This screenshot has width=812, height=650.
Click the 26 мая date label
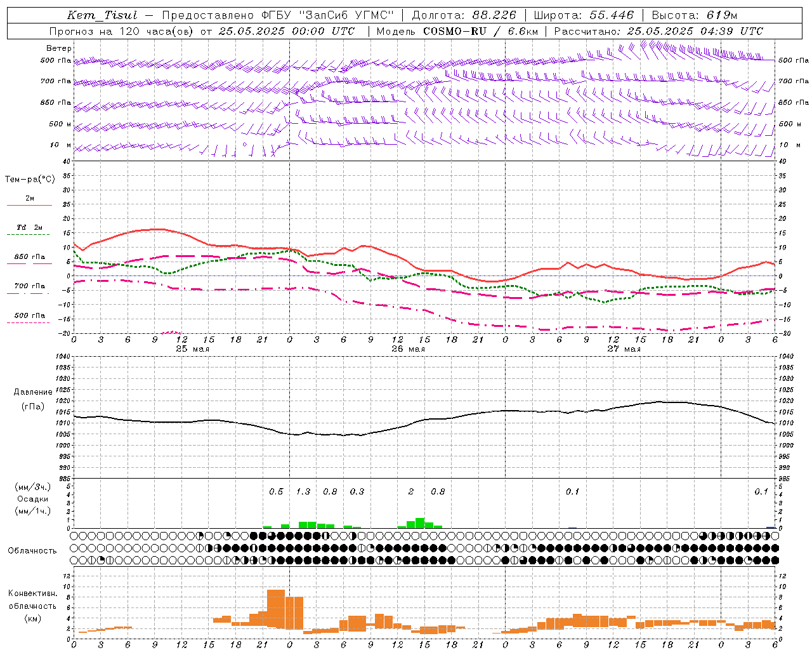[x=409, y=348]
